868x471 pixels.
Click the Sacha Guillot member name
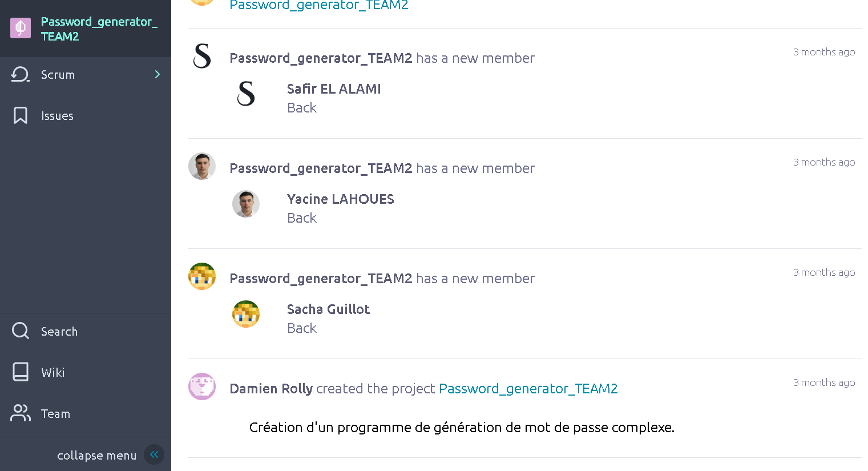pyautogui.click(x=328, y=309)
